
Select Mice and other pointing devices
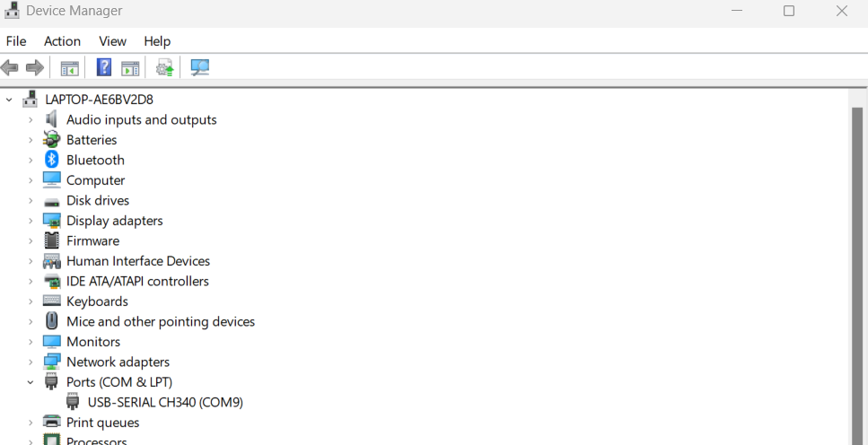(160, 321)
